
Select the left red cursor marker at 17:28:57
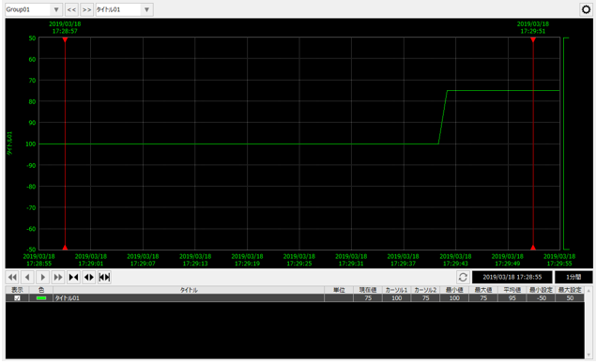(65, 39)
